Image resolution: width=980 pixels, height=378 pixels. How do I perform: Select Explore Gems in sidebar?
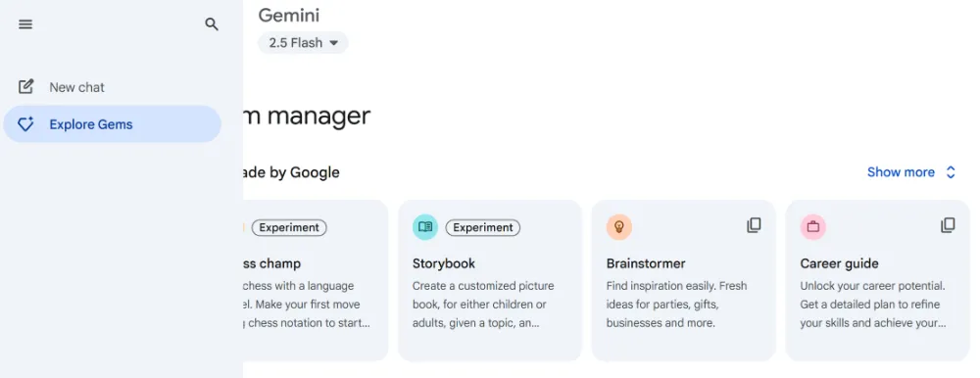coord(113,124)
